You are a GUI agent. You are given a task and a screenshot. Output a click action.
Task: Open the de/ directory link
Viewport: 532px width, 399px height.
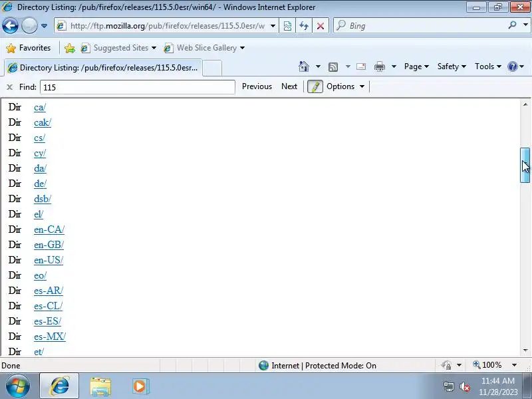pos(40,184)
